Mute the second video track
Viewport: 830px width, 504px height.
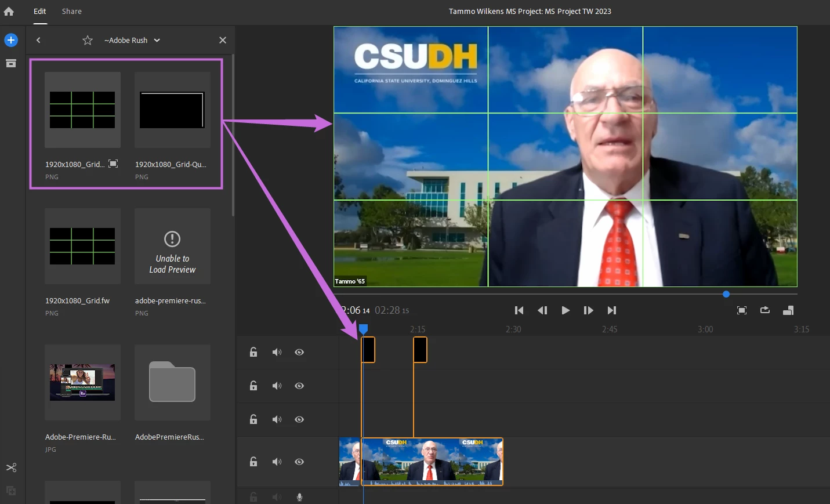pyautogui.click(x=277, y=386)
